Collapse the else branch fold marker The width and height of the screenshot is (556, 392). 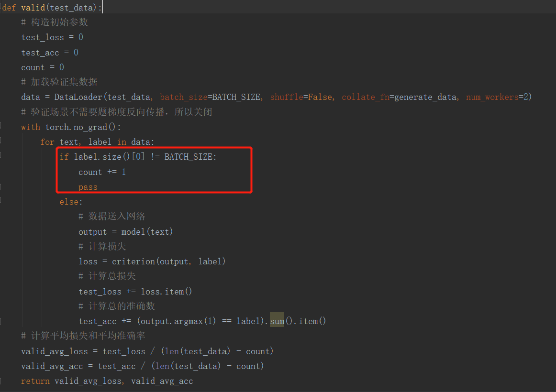(x=2, y=201)
